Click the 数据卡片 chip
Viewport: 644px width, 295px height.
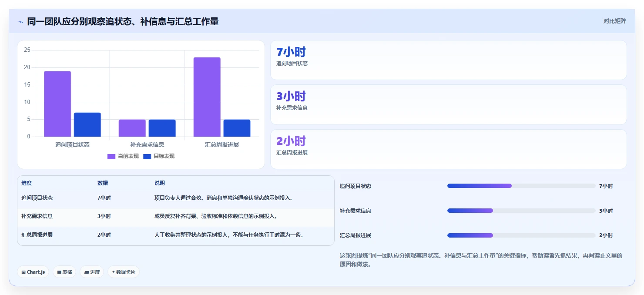124,272
